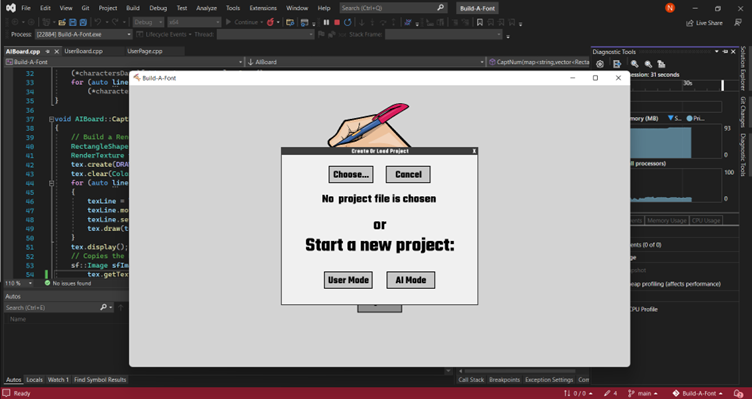Viewport: 752px width, 399px height.
Task: Open the Debug configuration dropdown
Action: 148,22
